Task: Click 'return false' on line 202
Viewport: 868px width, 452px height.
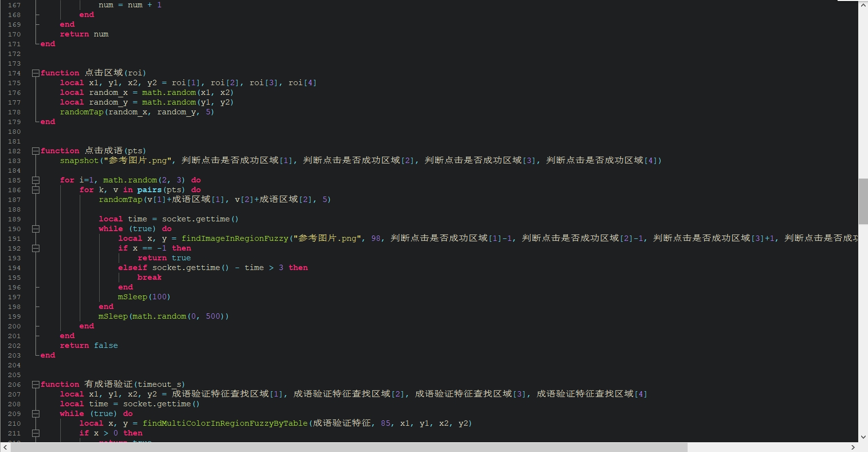Action: point(89,345)
